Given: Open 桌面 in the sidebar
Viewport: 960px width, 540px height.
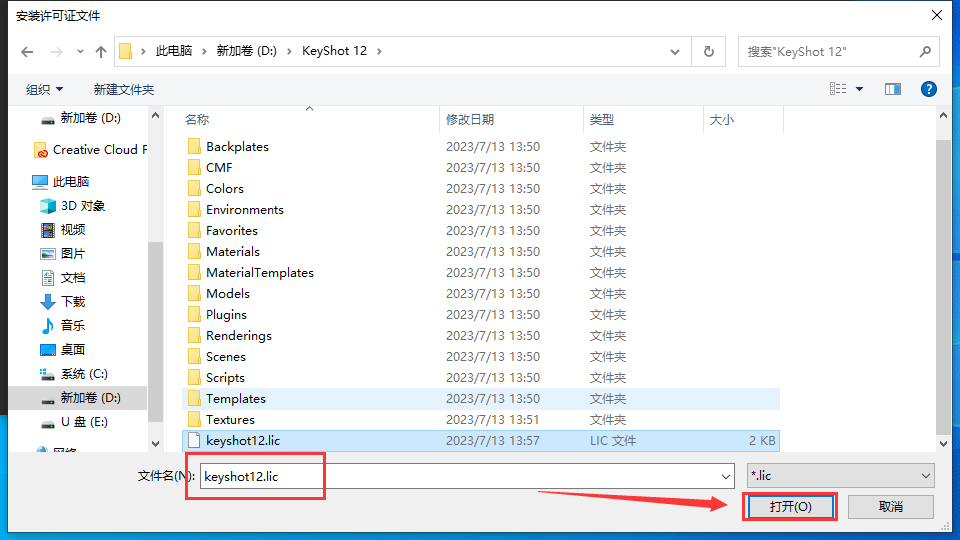Looking at the screenshot, I should tap(63, 350).
